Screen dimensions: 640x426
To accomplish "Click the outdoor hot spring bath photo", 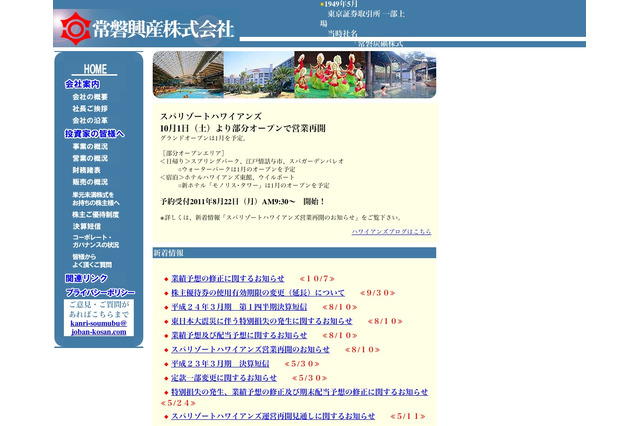I will (401, 75).
